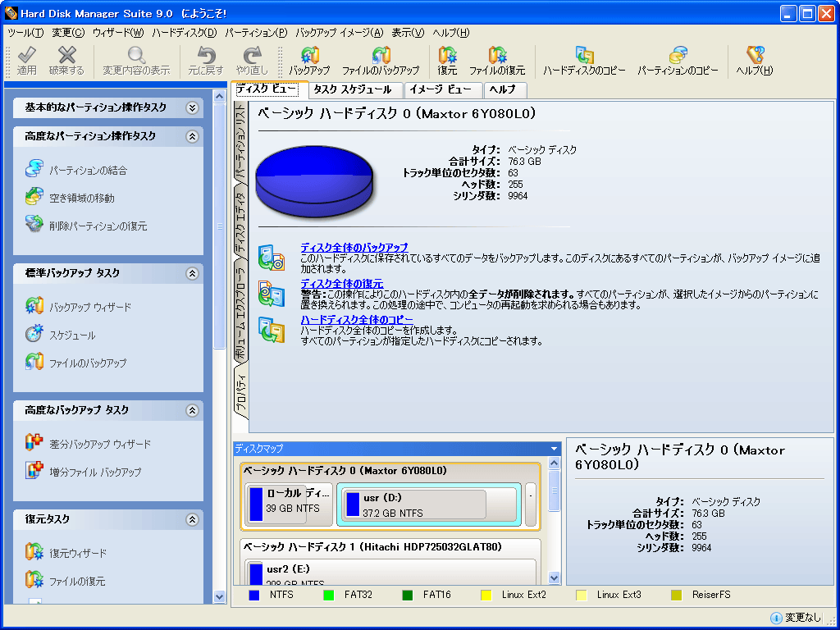Image resolution: width=840 pixels, height=630 pixels.
Task: Open the ツール(T) menu
Action: click(25, 33)
